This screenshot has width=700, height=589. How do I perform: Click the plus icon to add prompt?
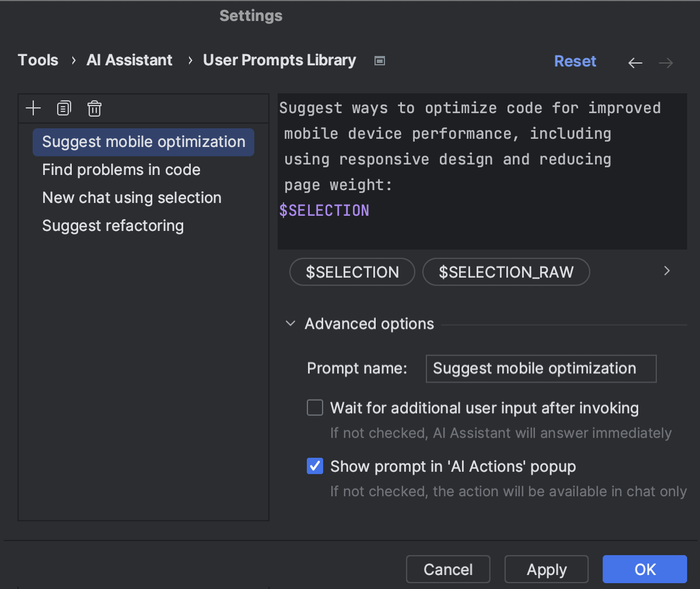click(33, 108)
